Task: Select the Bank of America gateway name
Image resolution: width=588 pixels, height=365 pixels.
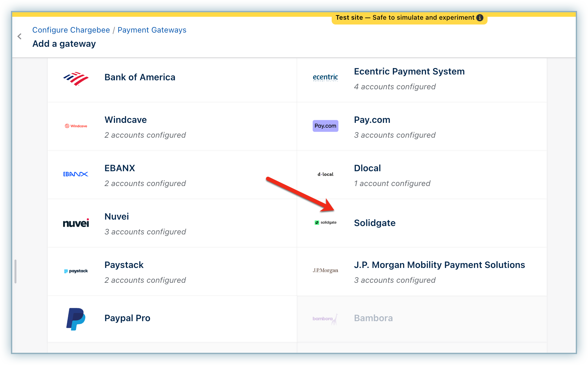Action: (x=140, y=77)
